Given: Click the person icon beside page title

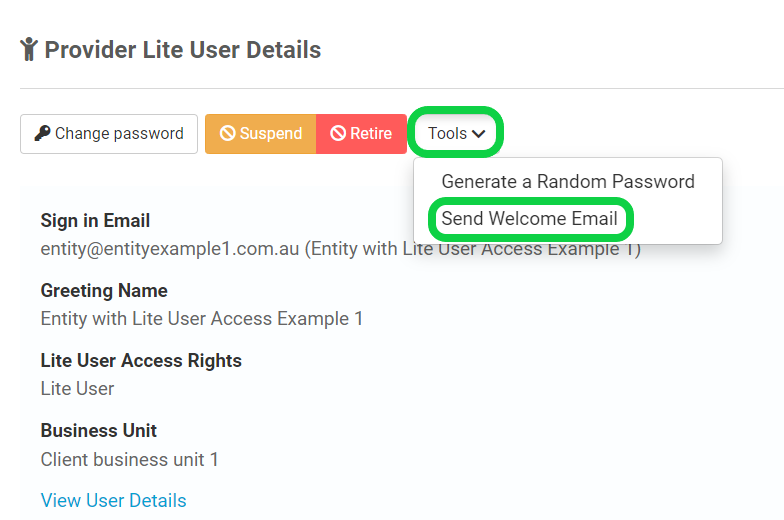Looking at the screenshot, I should [x=29, y=49].
